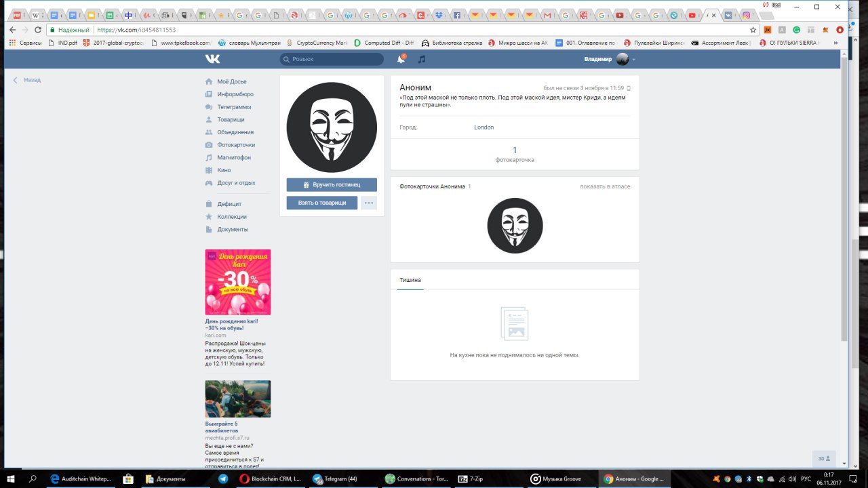The height and width of the screenshot is (488, 868).
Task: Bookmark page with the star icon
Action: (753, 30)
